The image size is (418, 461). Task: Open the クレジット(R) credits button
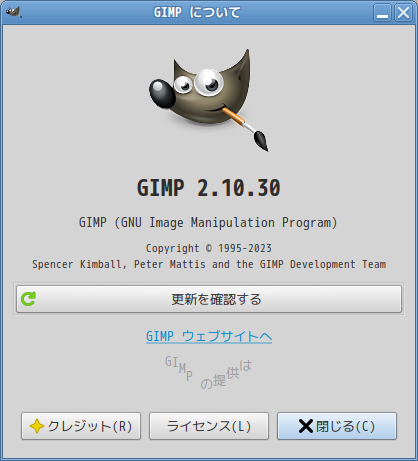[x=81, y=426]
